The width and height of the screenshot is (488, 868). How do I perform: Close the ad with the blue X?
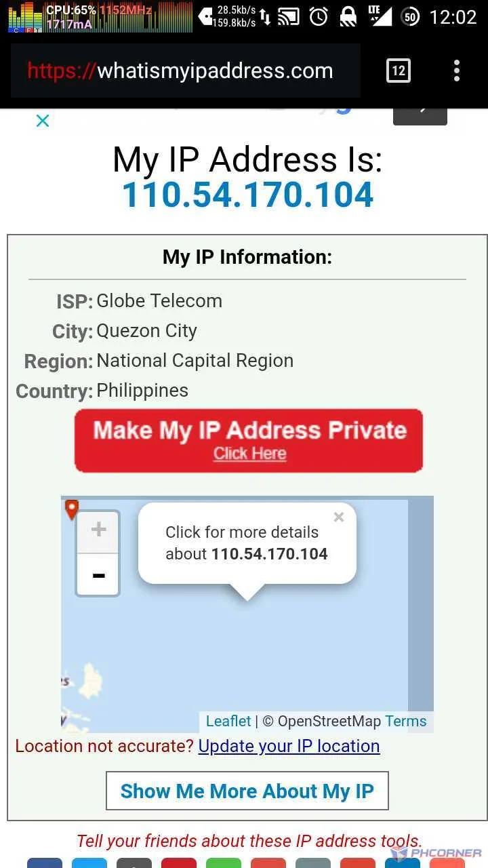coord(43,121)
